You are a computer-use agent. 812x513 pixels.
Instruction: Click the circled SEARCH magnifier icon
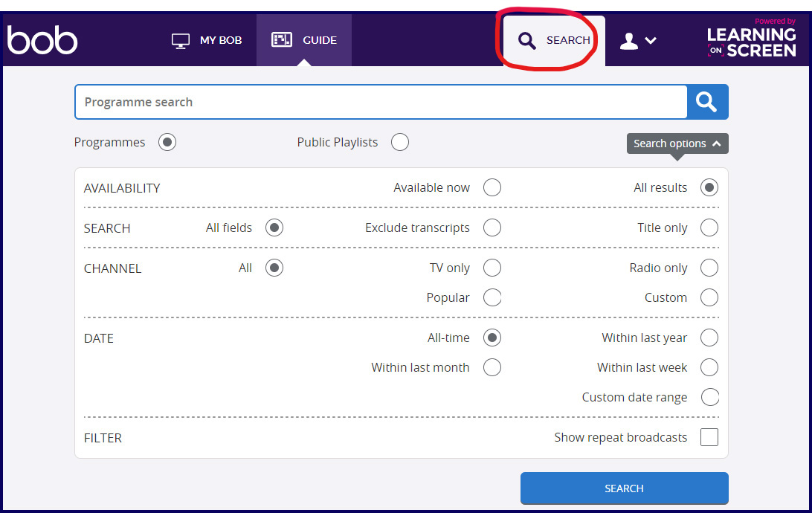[527, 41]
